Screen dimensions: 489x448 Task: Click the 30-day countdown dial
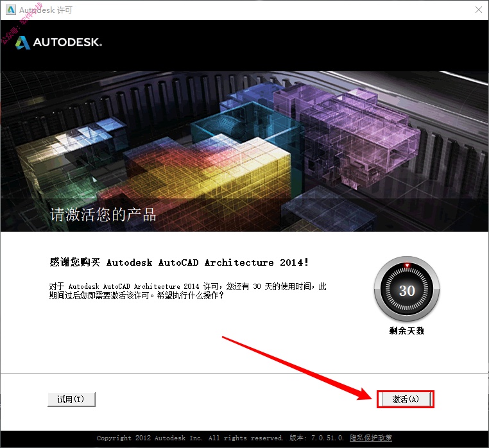pos(407,289)
